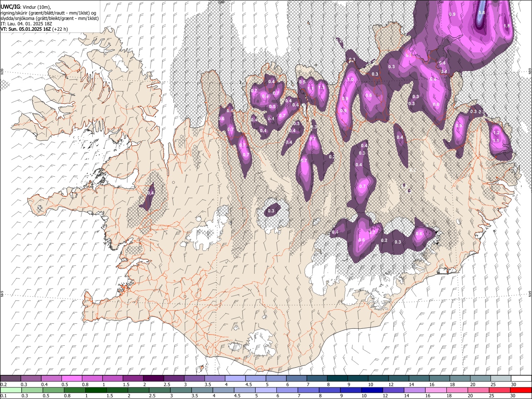Click the '(+22 h)' forecast offset text
This screenshot has height=399, width=532.
click(x=60, y=29)
